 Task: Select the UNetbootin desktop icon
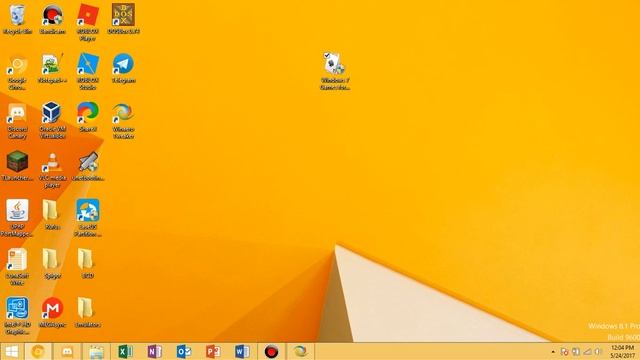88,167
